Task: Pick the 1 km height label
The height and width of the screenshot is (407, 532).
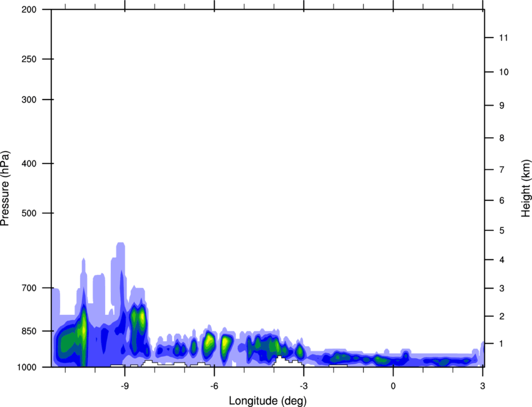Action: 502,344
